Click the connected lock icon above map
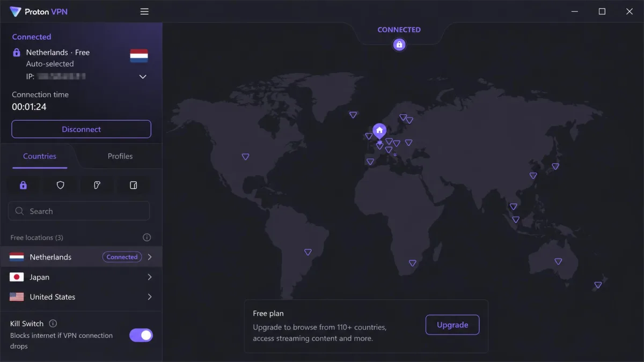The height and width of the screenshot is (362, 644). pyautogui.click(x=399, y=45)
